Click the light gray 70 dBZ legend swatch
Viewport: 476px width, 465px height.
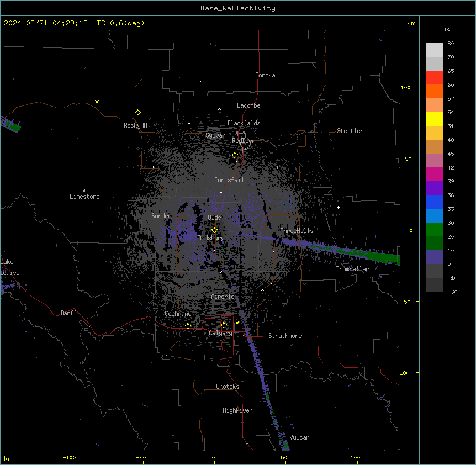coord(434,50)
